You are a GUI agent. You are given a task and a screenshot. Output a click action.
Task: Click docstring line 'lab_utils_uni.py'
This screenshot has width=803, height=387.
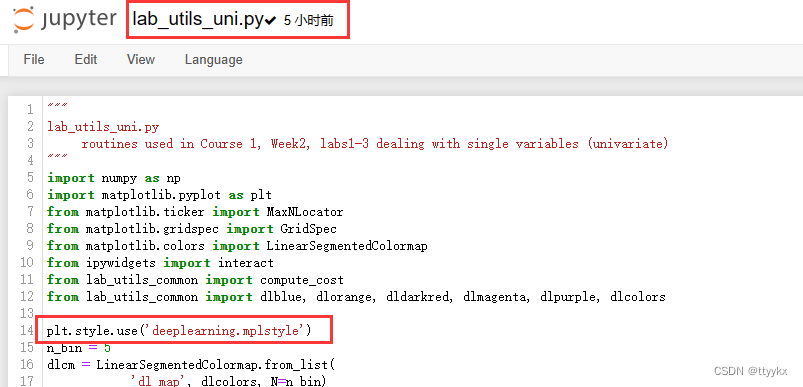[x=103, y=126]
